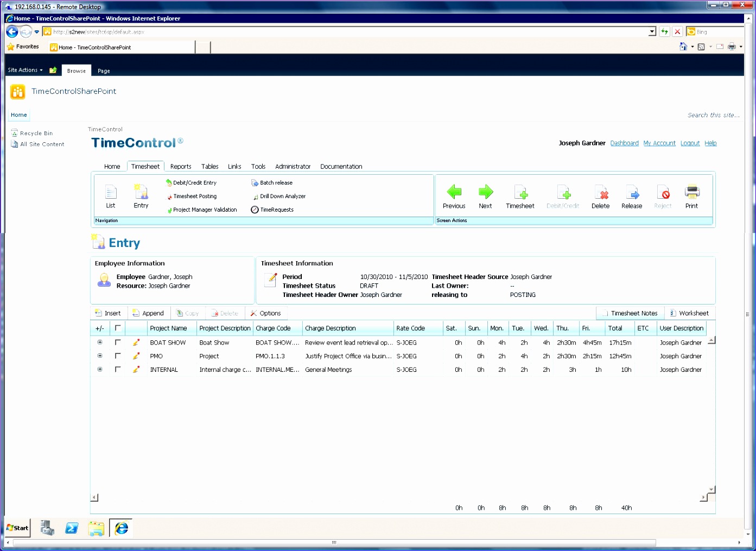756x551 pixels.
Task: Open the Administrator menu tab
Action: (x=293, y=167)
